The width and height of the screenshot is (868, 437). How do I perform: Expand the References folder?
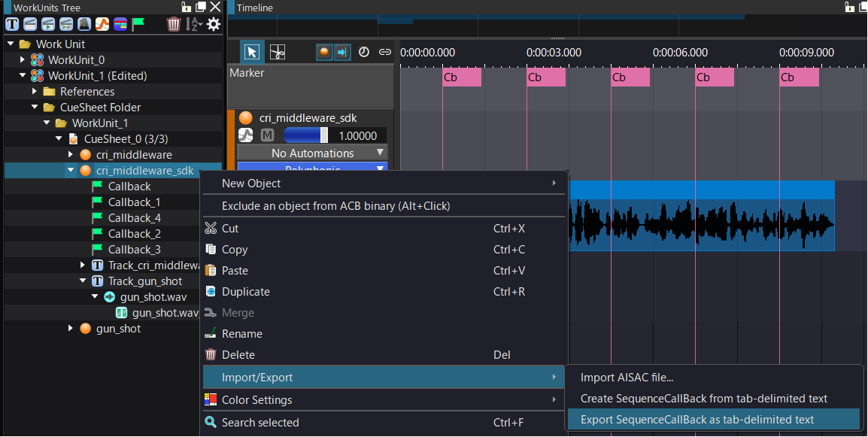[35, 91]
